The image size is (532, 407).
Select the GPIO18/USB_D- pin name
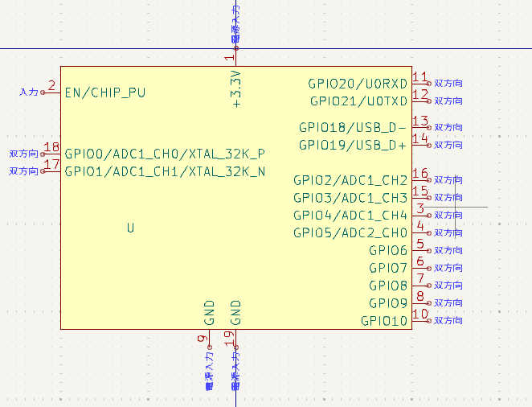click(x=353, y=127)
